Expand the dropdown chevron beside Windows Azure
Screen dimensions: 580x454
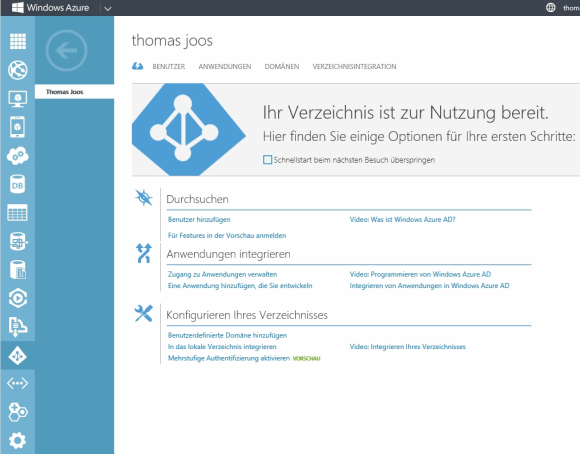(108, 8)
